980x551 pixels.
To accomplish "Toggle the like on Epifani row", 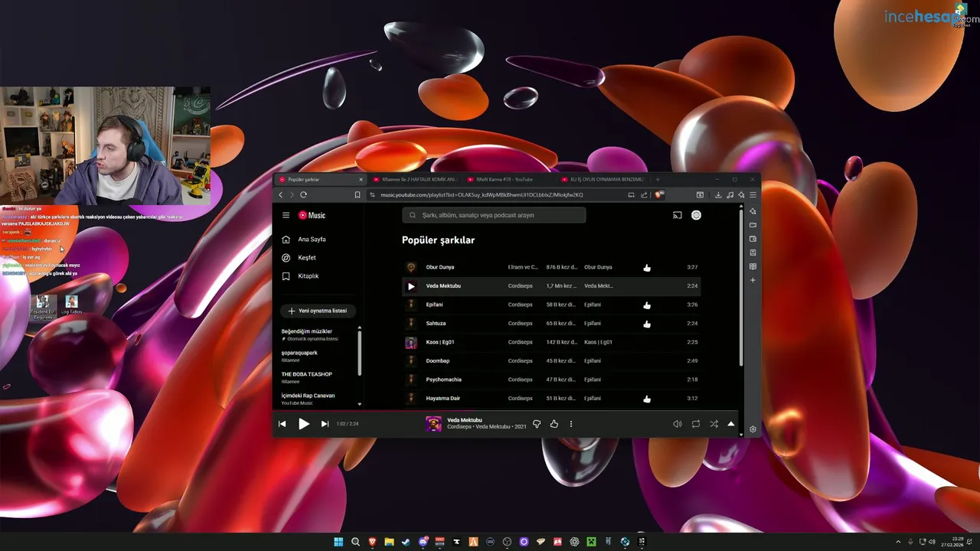I will [647, 305].
